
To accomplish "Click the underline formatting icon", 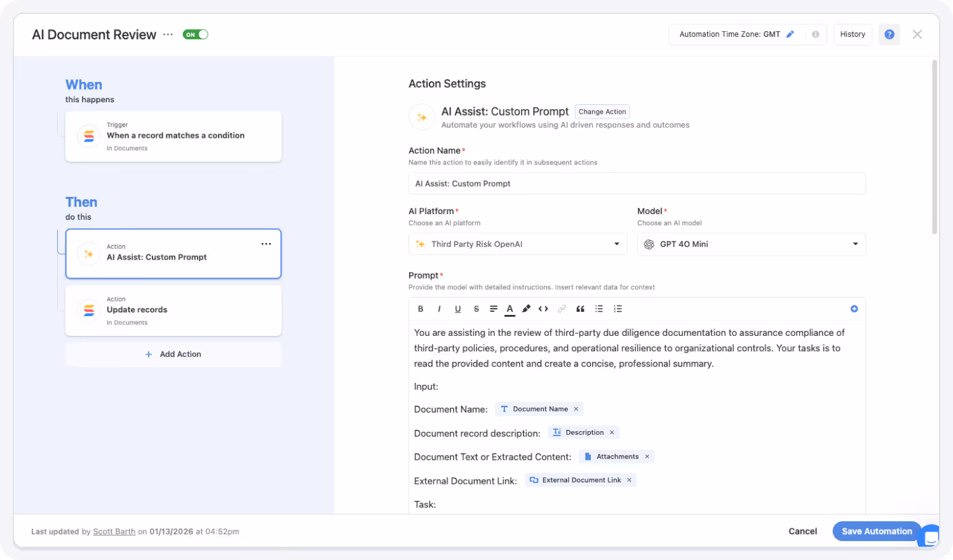I will tap(457, 309).
